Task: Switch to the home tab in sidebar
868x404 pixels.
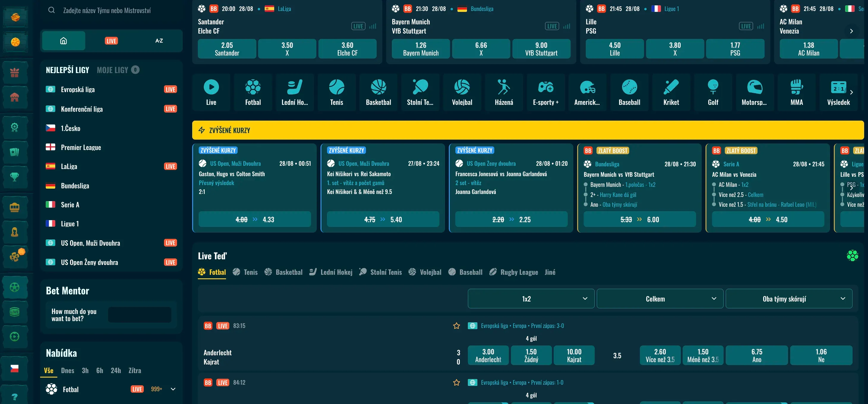Action: click(x=64, y=41)
